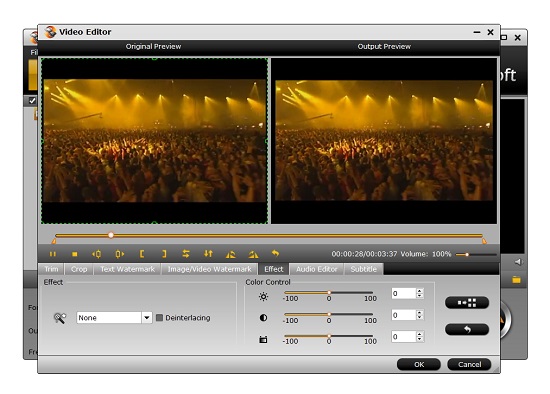Screen dimensions: 550x394
Task: Click the trim end marker on the timeline
Action: [484, 241]
